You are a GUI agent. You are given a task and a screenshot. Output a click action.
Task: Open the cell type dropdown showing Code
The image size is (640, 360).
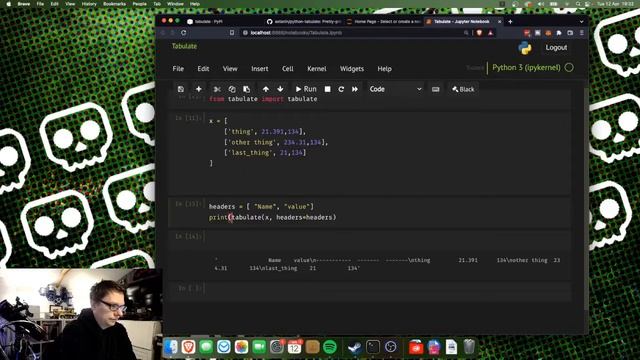395,89
